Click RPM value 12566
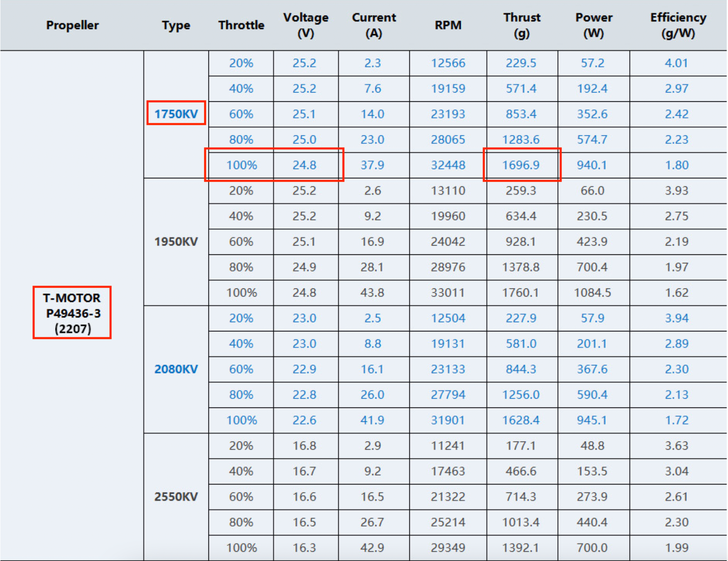Image resolution: width=728 pixels, height=561 pixels. coord(448,63)
